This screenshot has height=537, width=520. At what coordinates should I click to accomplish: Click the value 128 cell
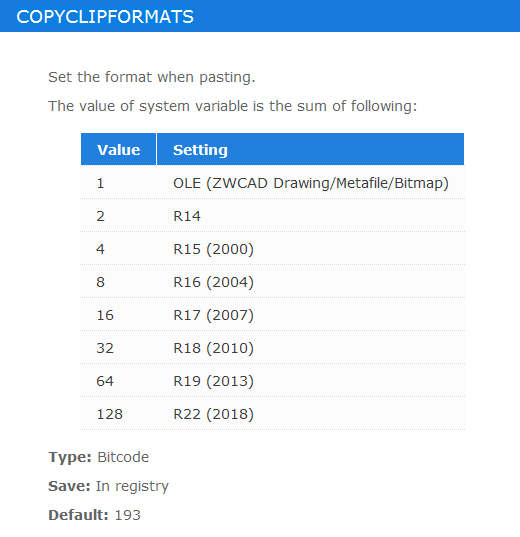[119, 413]
